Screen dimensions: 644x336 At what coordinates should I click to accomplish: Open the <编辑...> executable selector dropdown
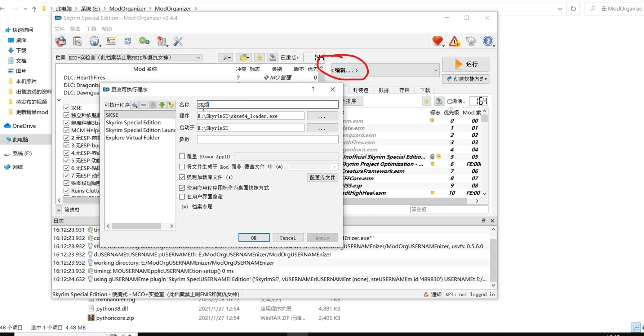pos(385,70)
